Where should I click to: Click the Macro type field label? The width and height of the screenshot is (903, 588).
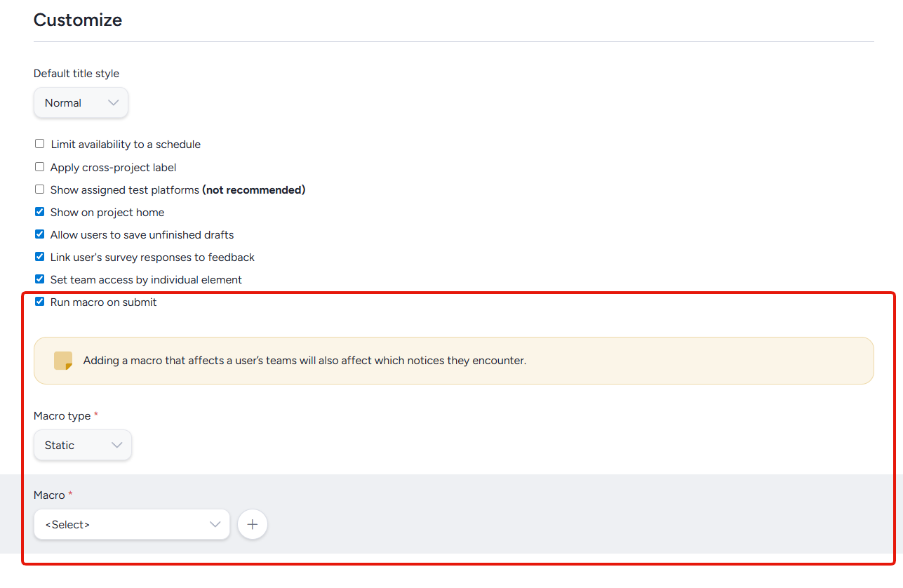click(x=62, y=416)
